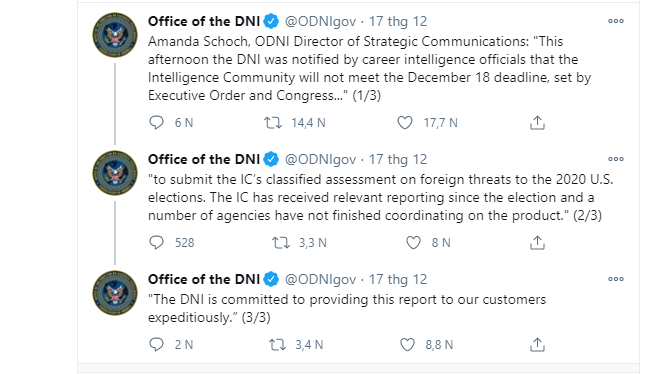Retweet the tweet with 3,4 N retweets
The height and width of the screenshot is (374, 650).
pyautogui.click(x=277, y=345)
